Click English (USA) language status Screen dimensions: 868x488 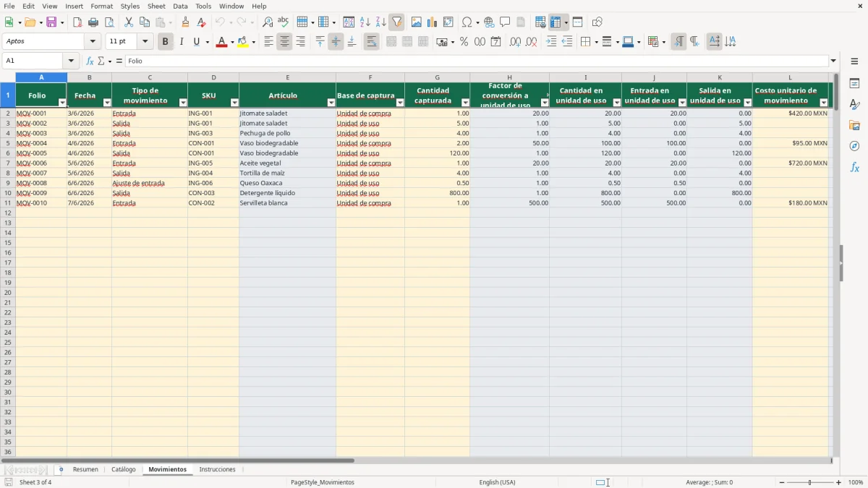click(498, 482)
